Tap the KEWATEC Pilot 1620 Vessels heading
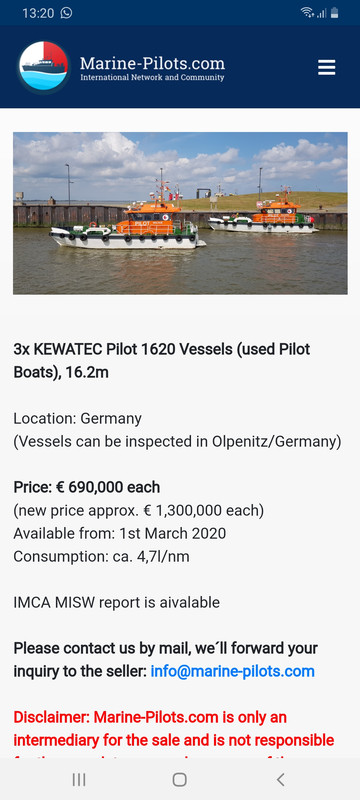The image size is (360, 800). [x=162, y=361]
